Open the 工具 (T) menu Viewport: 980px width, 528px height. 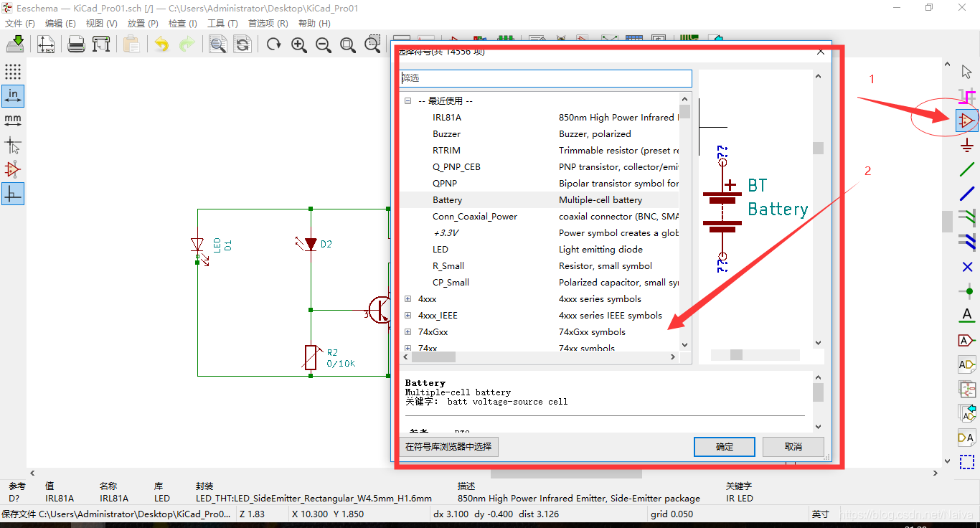click(x=222, y=24)
